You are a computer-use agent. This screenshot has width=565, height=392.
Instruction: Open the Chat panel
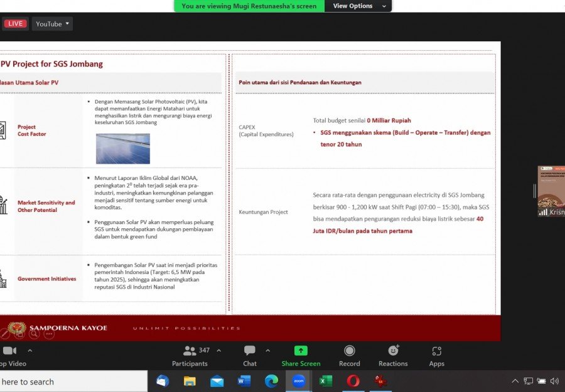pyautogui.click(x=250, y=355)
